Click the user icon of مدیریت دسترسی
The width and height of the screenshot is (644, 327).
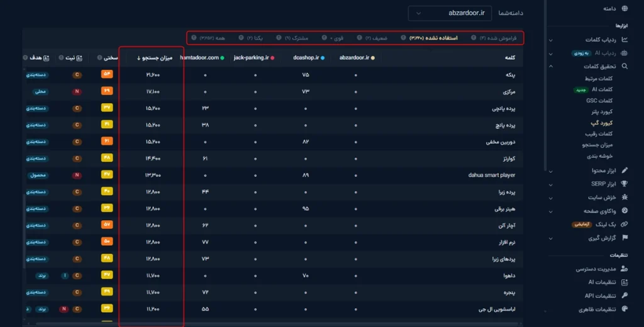625,269
